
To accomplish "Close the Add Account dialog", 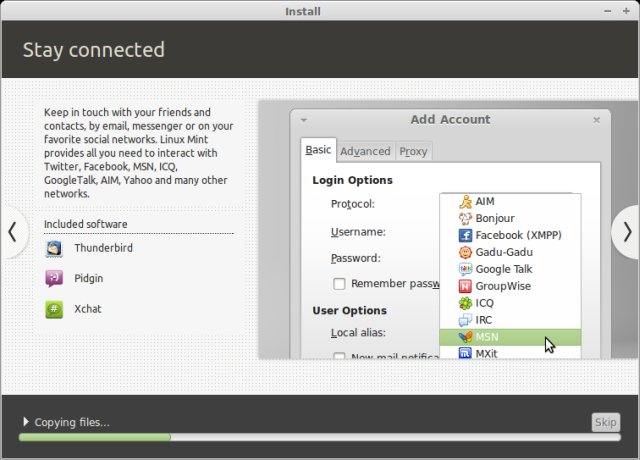I will 597,120.
